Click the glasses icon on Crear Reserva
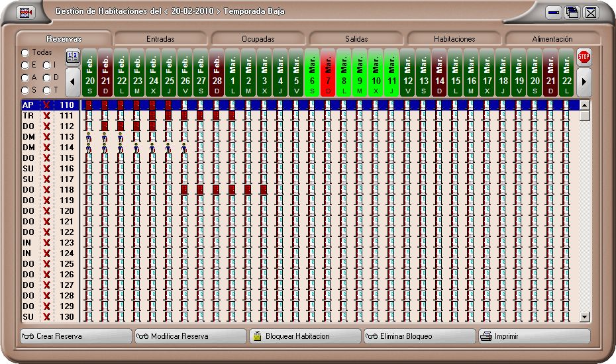The width and height of the screenshot is (616, 364). [x=28, y=336]
